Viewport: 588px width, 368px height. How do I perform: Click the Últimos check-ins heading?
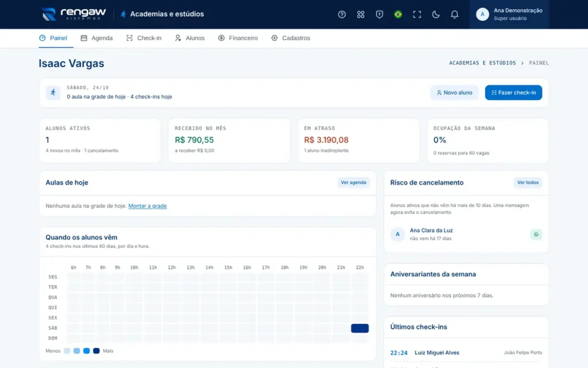pyautogui.click(x=419, y=327)
